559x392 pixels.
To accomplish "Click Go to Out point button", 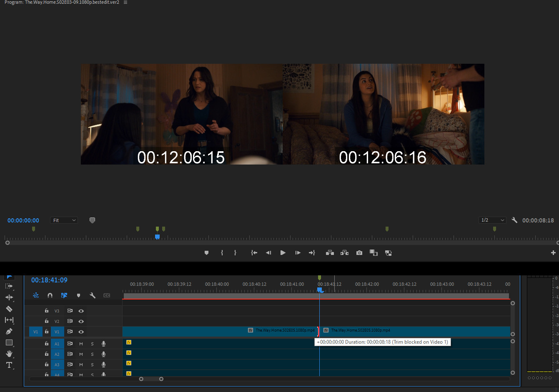I will [x=312, y=253].
